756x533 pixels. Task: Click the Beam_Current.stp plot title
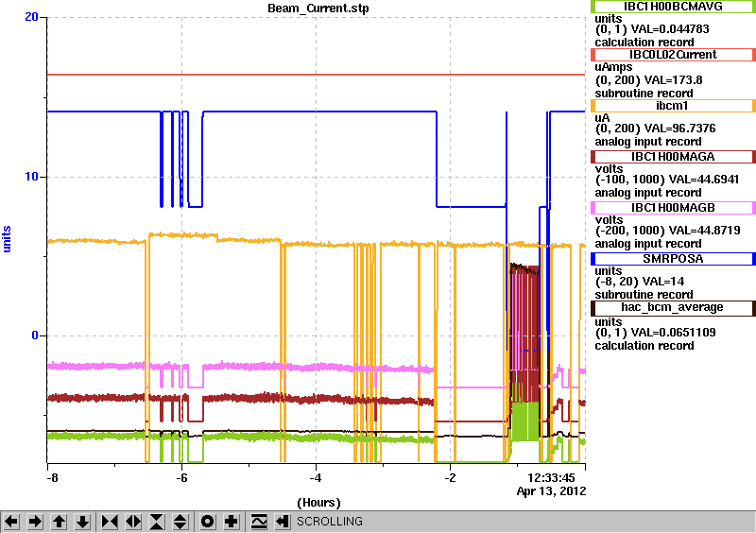318,9
